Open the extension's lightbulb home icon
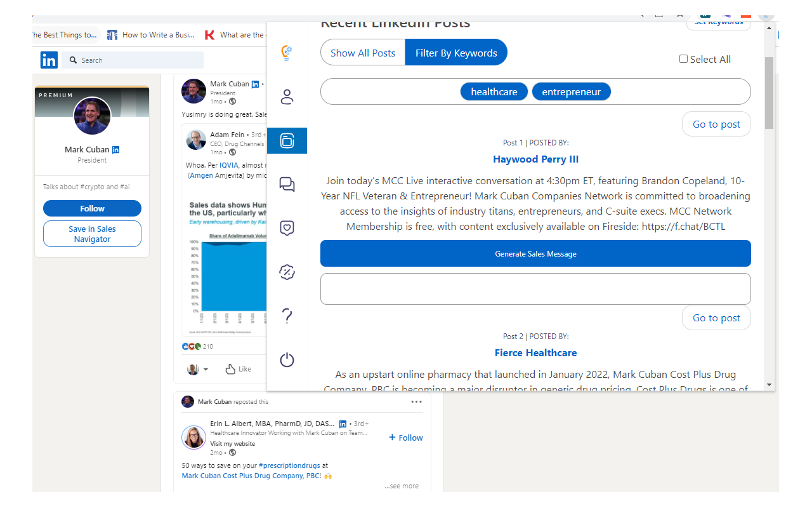This screenshot has height=508, width=812. coord(287,53)
